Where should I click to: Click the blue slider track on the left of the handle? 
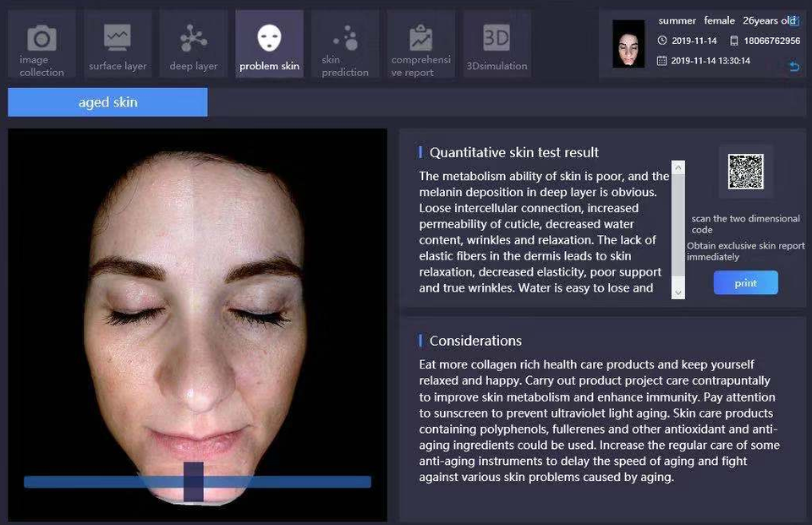[103, 482]
